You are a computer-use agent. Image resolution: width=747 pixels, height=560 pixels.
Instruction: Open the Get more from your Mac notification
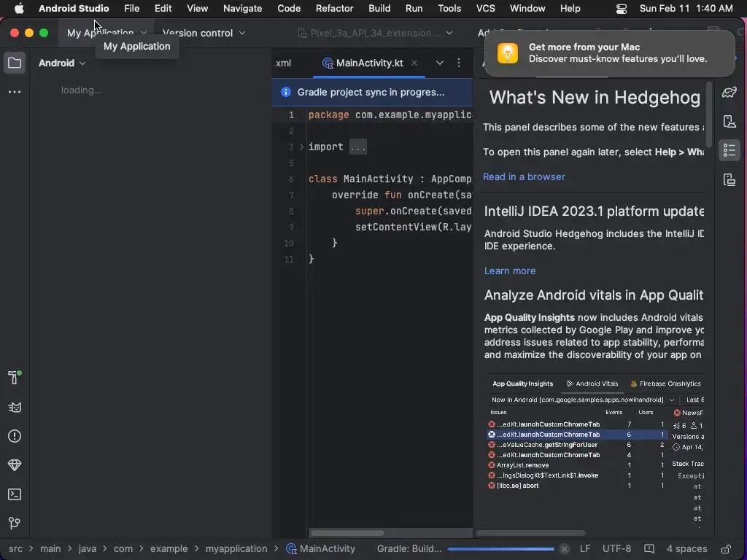click(609, 52)
